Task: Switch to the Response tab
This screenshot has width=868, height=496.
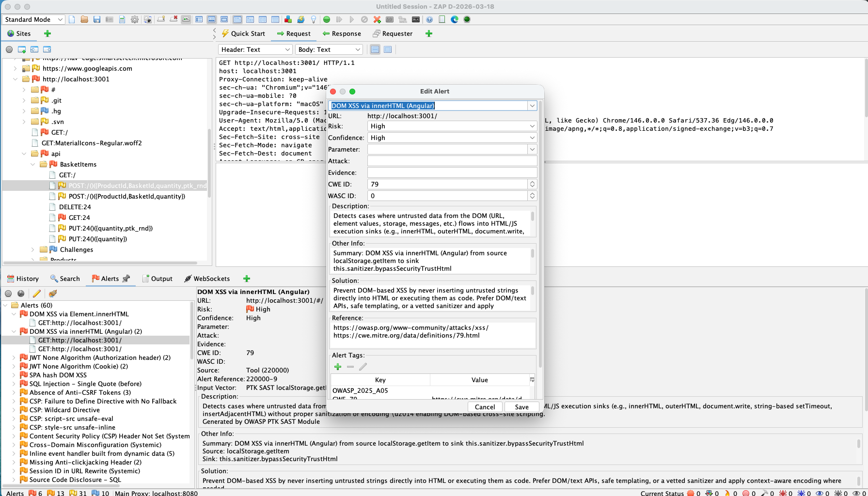Action: pos(342,33)
